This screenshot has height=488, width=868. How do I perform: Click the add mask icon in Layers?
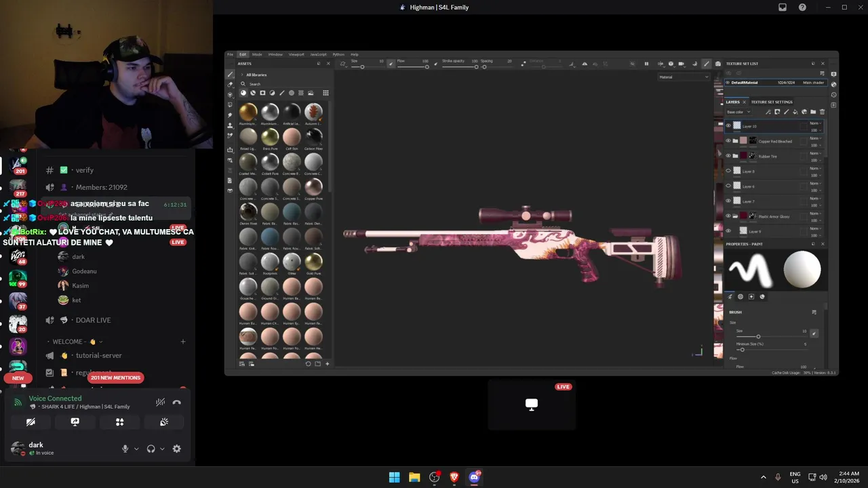[x=777, y=112]
